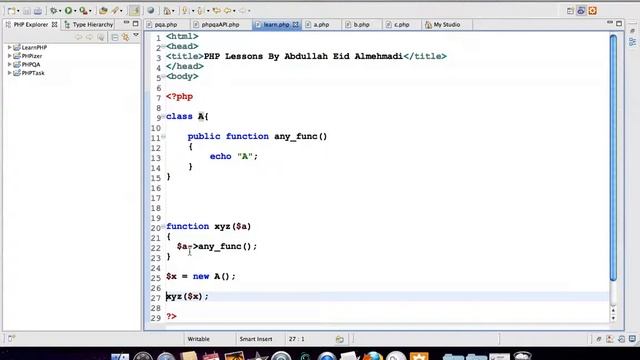This screenshot has width=640, height=360.
Task: Open the Run dropdown arrow
Action: (x=75, y=11)
